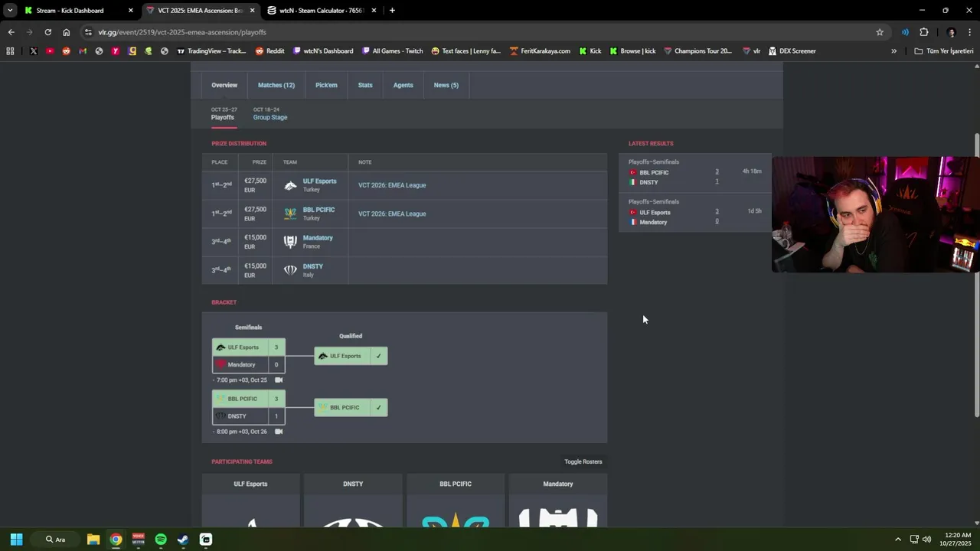Open the tab search dropdown arrow

(x=10, y=11)
